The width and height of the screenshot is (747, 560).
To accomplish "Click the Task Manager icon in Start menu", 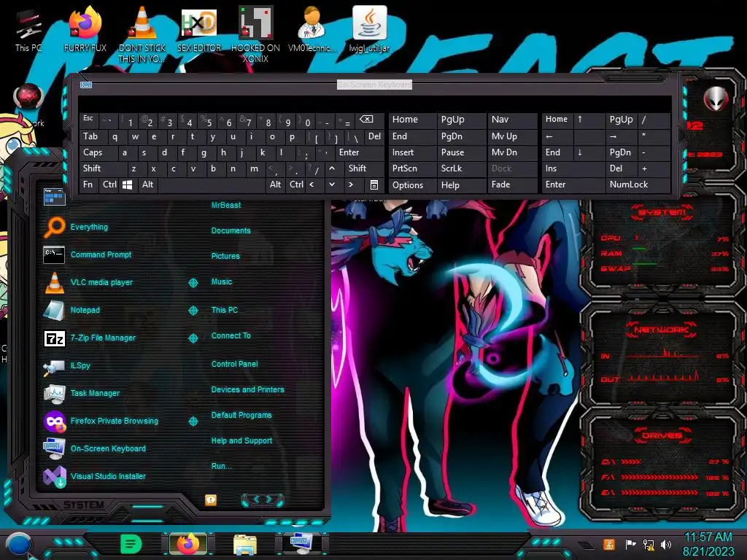I will coord(54,393).
